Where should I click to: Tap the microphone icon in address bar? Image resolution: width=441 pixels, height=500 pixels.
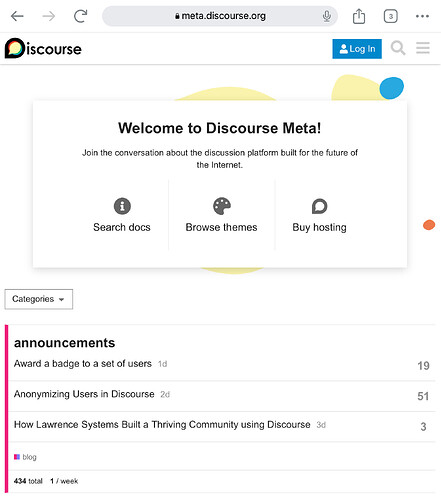coord(327,16)
